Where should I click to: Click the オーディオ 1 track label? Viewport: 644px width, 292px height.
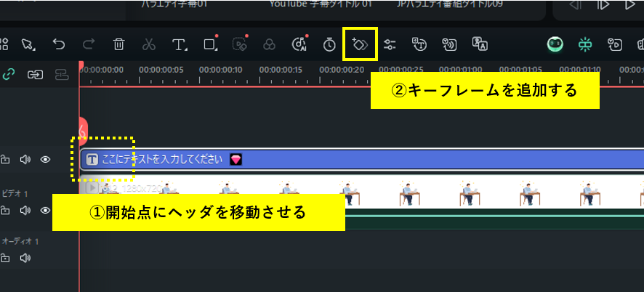point(20,241)
